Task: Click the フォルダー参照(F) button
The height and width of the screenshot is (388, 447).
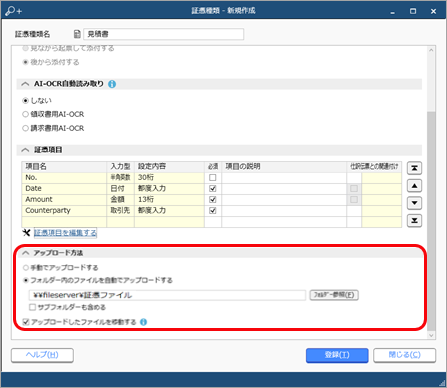Action: [x=334, y=295]
